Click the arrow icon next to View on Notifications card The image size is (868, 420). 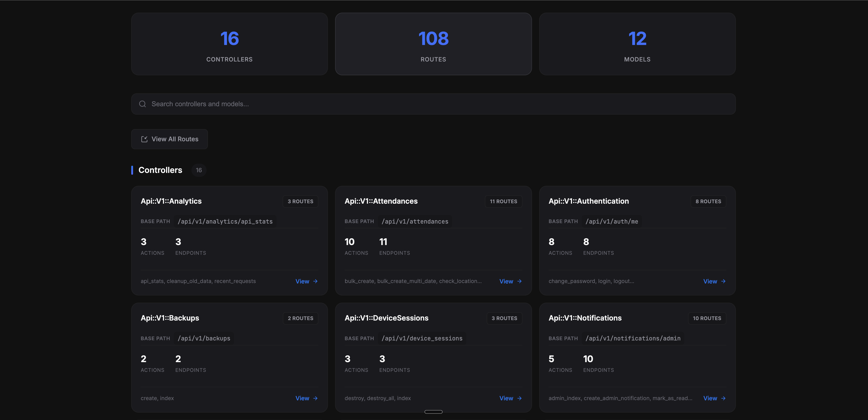tap(723, 398)
